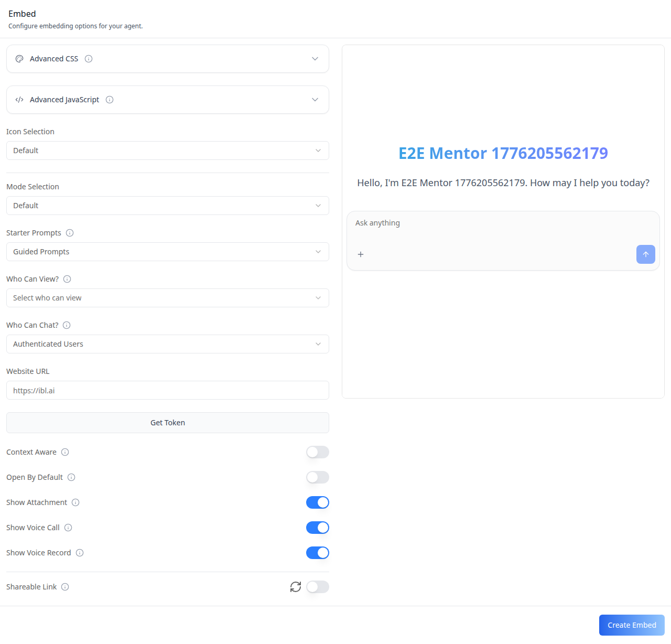The width and height of the screenshot is (671, 644).
Task: Click the Advanced JavaScript code icon
Action: 19,100
